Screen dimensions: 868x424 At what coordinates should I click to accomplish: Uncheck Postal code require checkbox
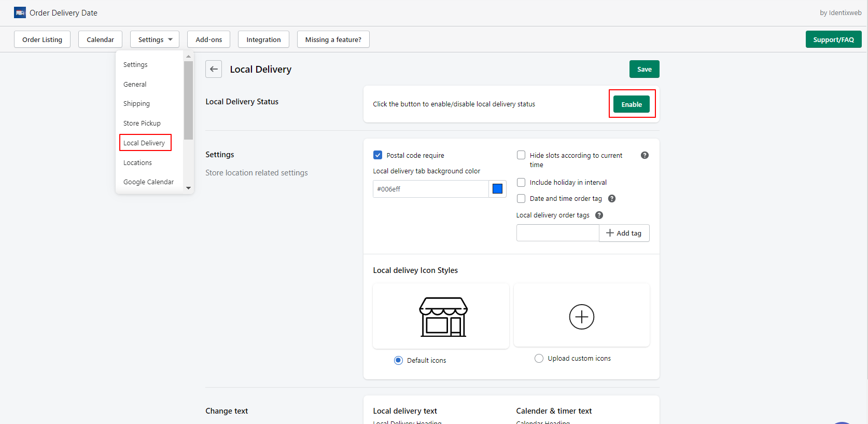377,155
